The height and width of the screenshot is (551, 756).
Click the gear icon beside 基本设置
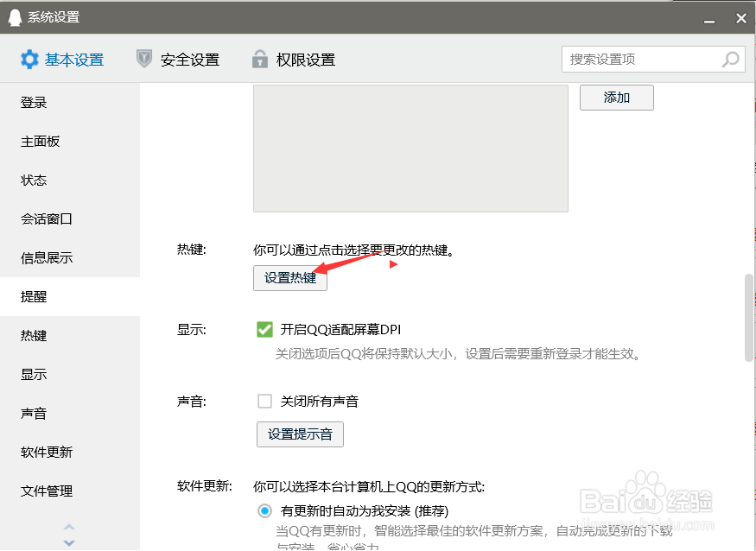tap(30, 60)
